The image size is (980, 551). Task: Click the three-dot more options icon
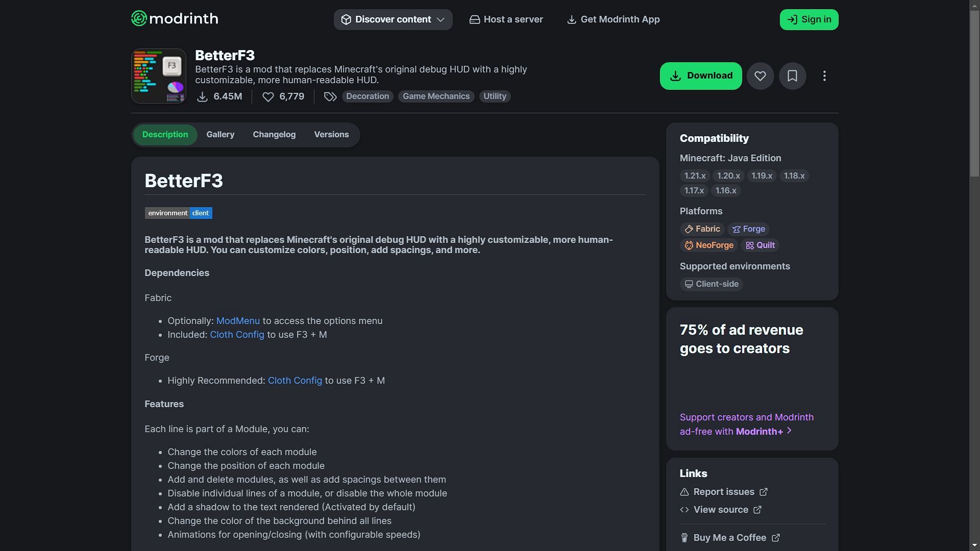pos(824,76)
